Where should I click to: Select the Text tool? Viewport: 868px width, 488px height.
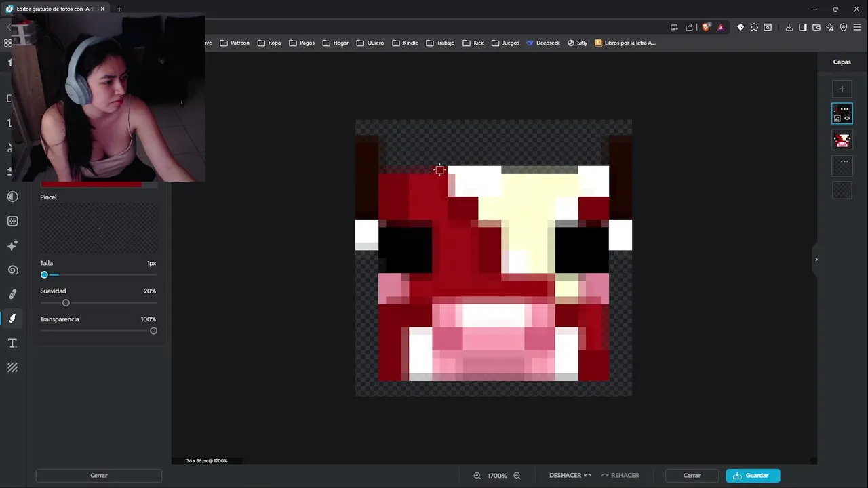pos(12,343)
